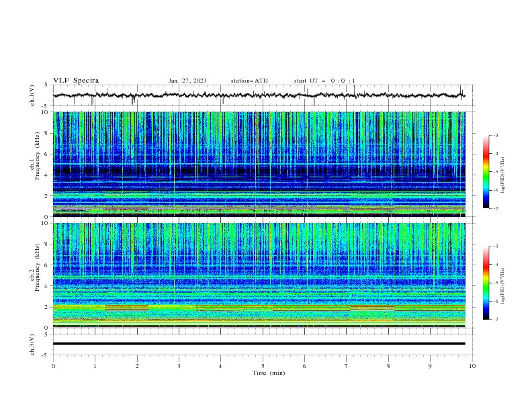The width and height of the screenshot is (532, 411).
Task: Click the ch.2 spectrogram color scale bar
Action: coord(486,283)
